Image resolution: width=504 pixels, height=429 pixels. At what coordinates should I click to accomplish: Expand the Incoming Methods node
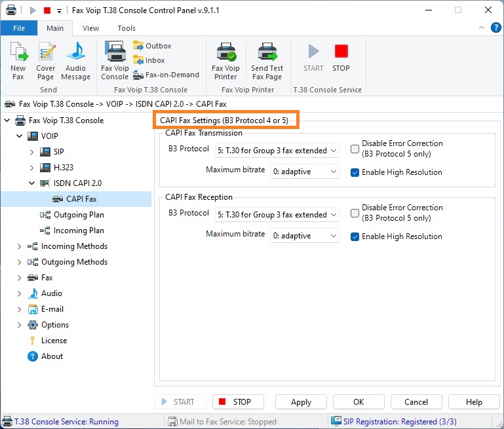click(x=19, y=246)
